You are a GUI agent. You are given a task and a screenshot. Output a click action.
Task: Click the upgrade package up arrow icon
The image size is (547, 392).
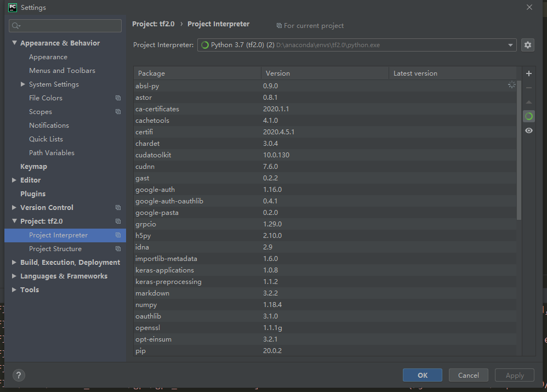[529, 102]
